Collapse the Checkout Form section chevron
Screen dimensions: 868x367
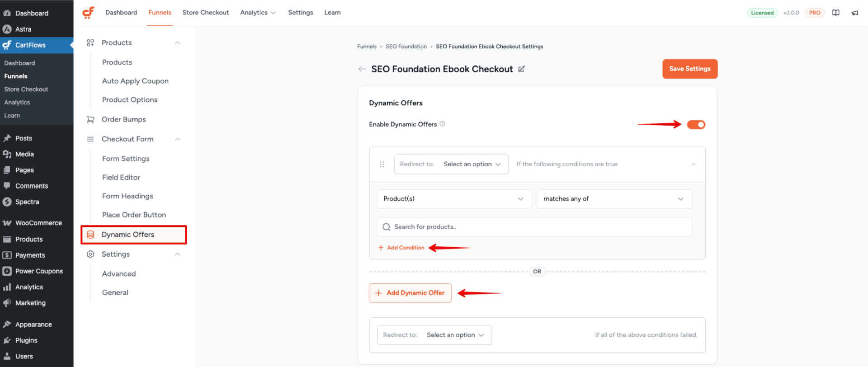178,139
